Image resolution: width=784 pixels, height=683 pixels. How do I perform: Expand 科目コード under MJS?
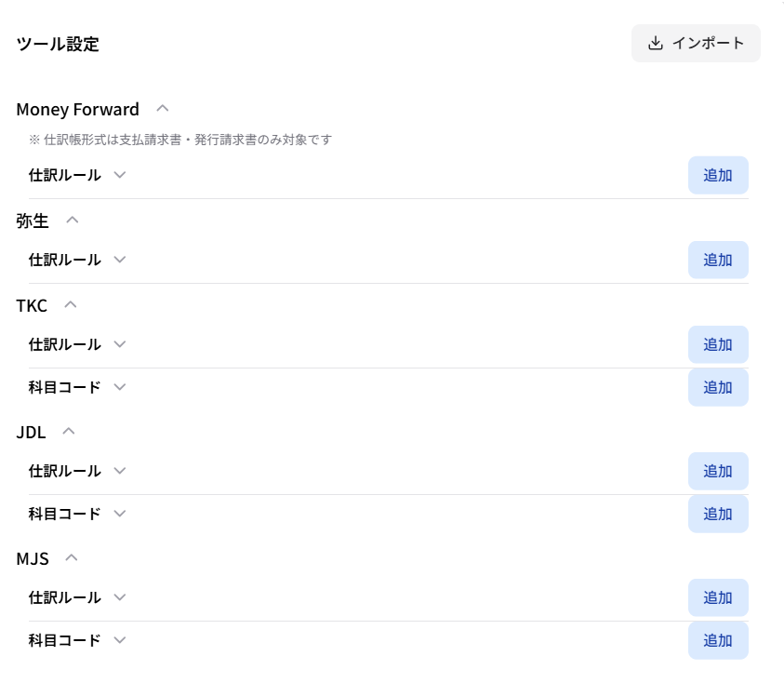tap(119, 640)
